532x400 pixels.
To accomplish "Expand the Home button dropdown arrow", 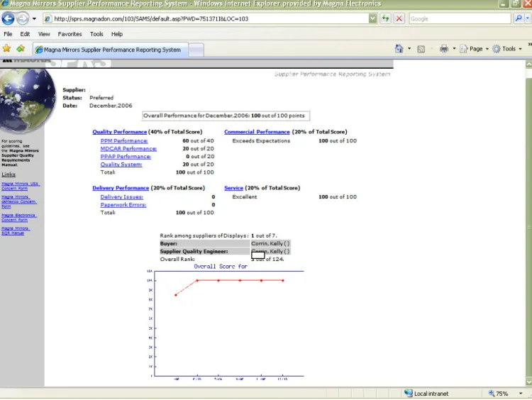I will 409,49.
